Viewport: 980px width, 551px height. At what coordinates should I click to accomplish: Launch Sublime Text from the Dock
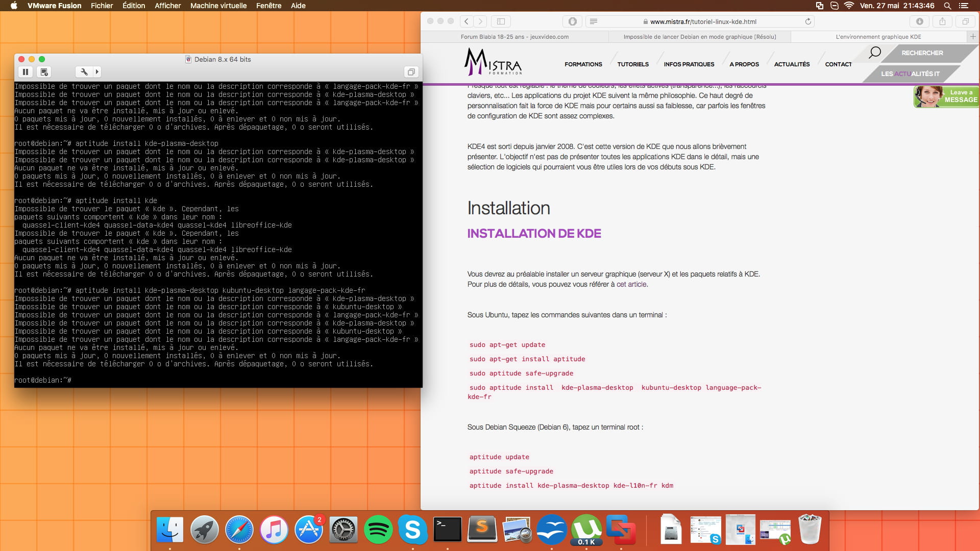[482, 530]
